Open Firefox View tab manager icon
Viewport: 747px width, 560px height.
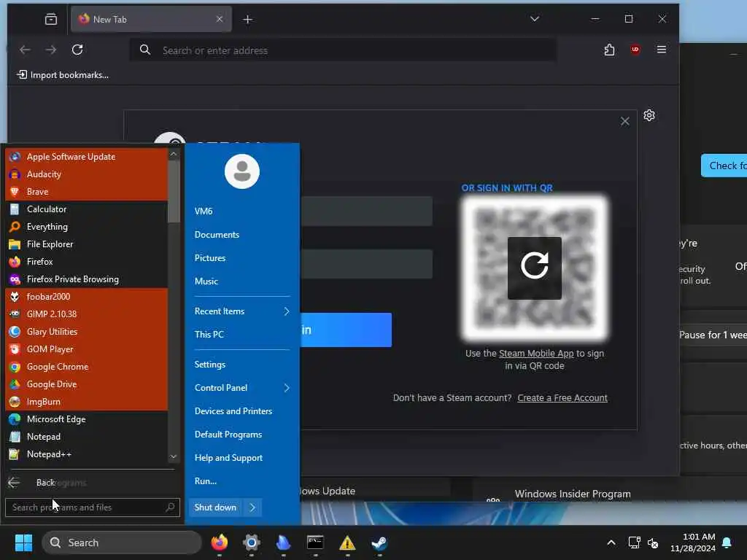(x=51, y=19)
